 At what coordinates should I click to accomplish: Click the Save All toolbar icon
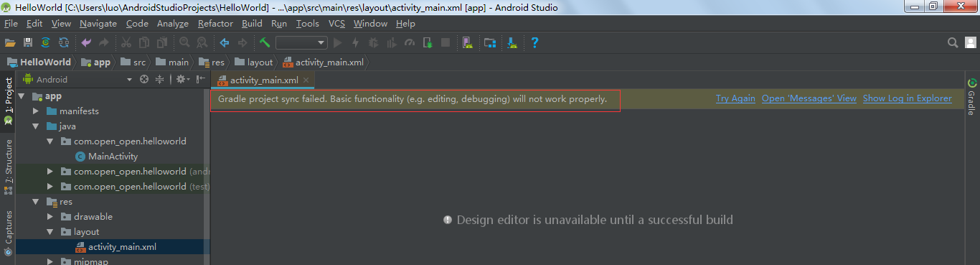[28, 43]
